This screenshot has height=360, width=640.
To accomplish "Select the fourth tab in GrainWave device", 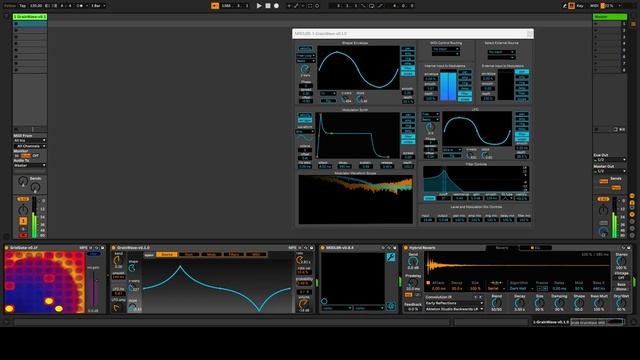I will coord(234,255).
